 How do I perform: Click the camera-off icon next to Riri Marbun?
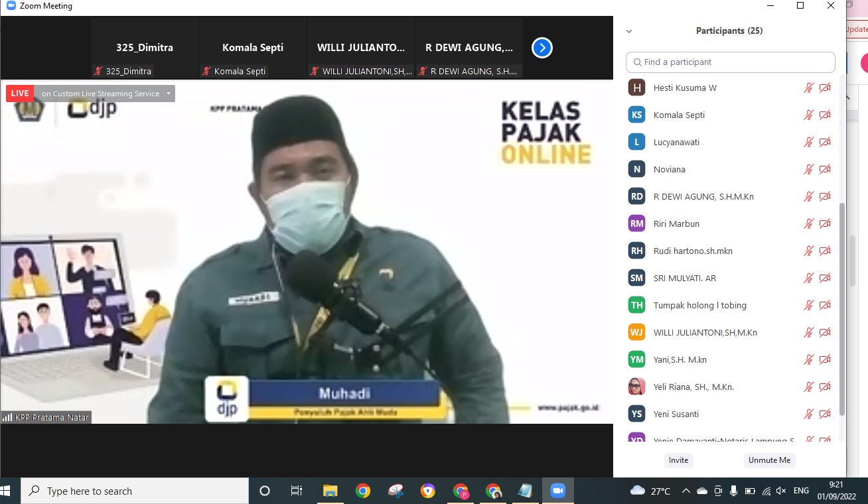(x=825, y=223)
